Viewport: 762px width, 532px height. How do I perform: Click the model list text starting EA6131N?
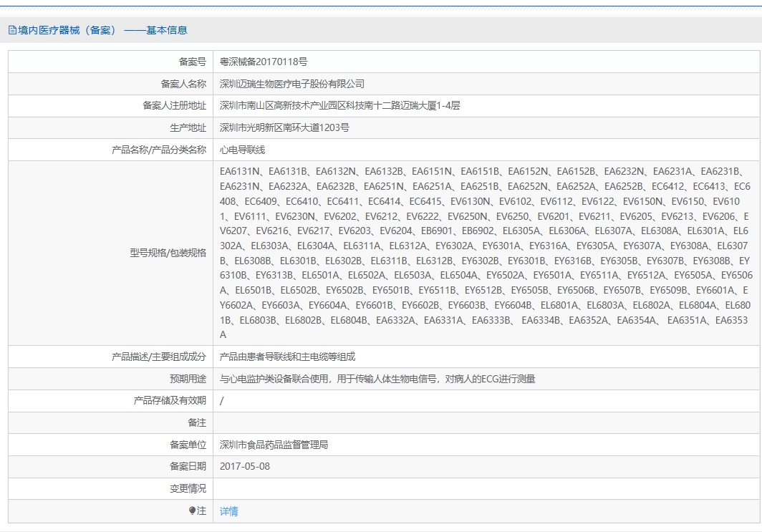click(486, 253)
